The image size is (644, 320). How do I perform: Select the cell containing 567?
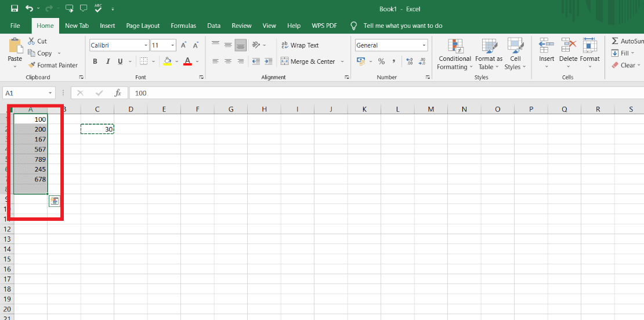pos(31,149)
